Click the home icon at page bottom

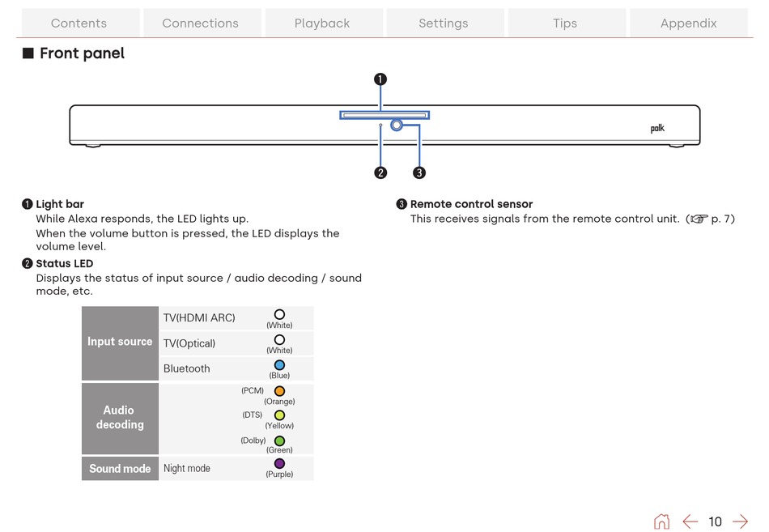tap(661, 521)
